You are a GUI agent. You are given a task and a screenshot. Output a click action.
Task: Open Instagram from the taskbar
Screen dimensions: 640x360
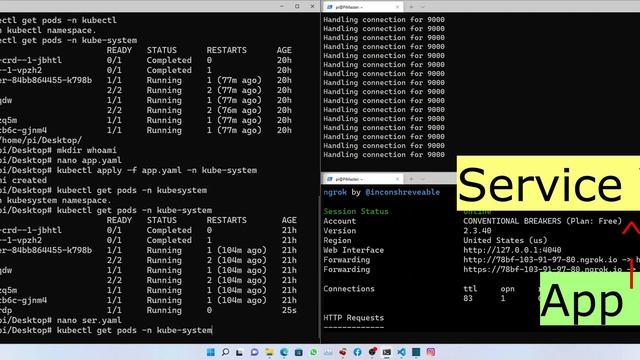pos(431,352)
